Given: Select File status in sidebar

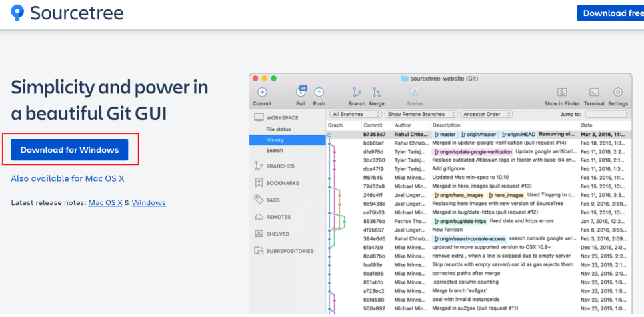Looking at the screenshot, I should tap(278, 129).
